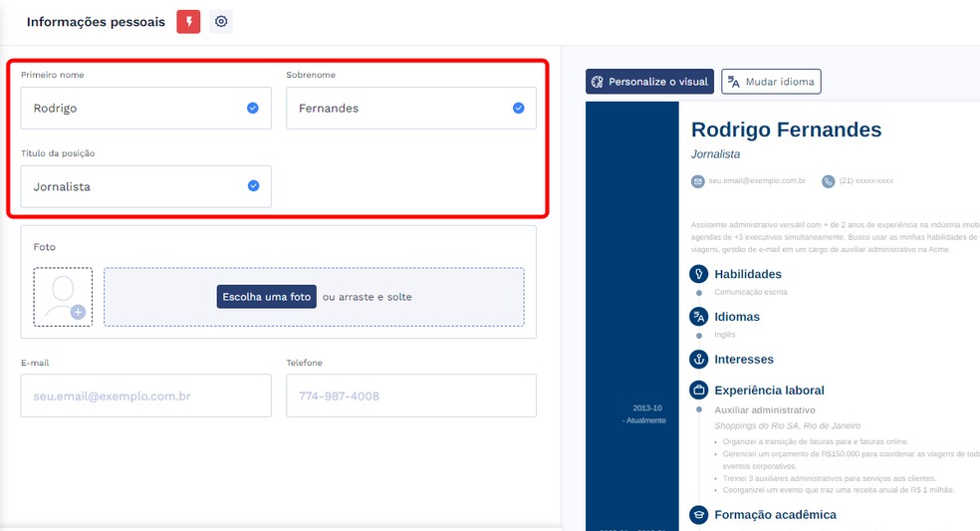Click the Sobrenome field containing Fernandes
Image resolution: width=980 pixels, height=531 pixels.
411,109
